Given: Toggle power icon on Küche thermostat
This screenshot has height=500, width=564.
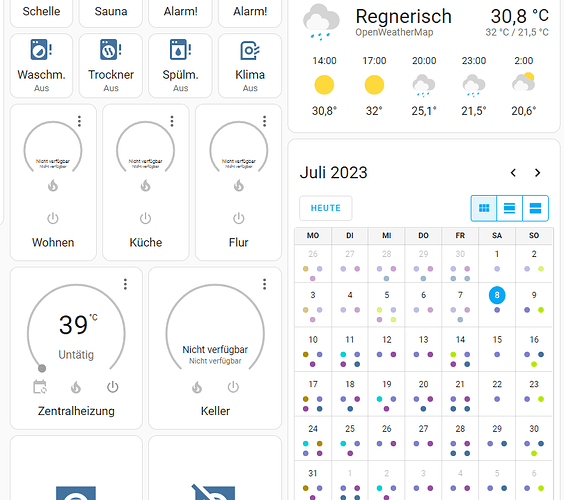Looking at the screenshot, I should pos(145,218).
